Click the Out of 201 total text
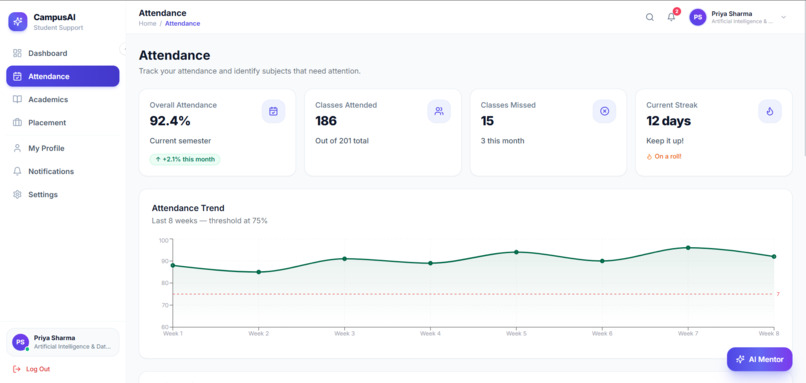This screenshot has width=806, height=383. 342,141
